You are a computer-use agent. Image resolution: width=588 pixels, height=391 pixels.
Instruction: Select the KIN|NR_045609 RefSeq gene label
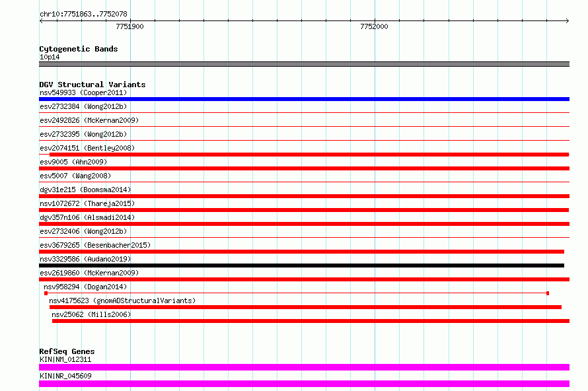65,376
